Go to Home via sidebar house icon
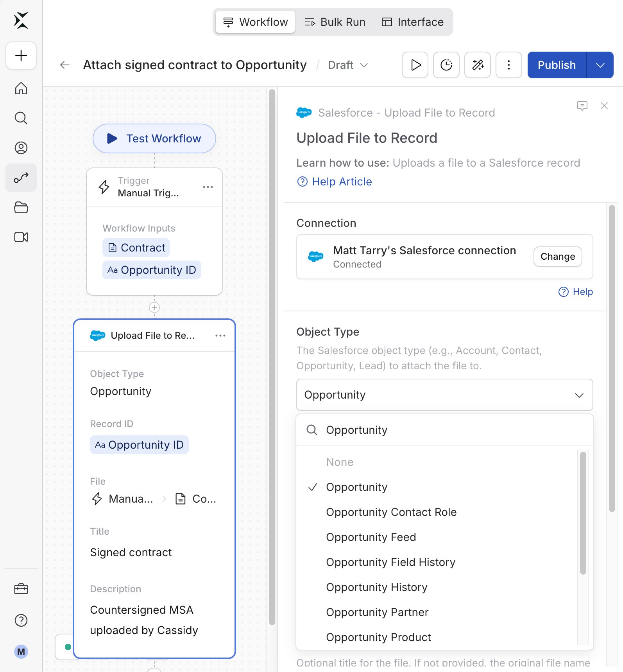623x672 pixels. (x=21, y=88)
